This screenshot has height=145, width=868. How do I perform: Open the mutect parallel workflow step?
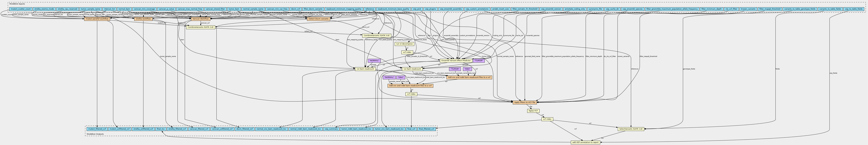[x=97, y=19]
